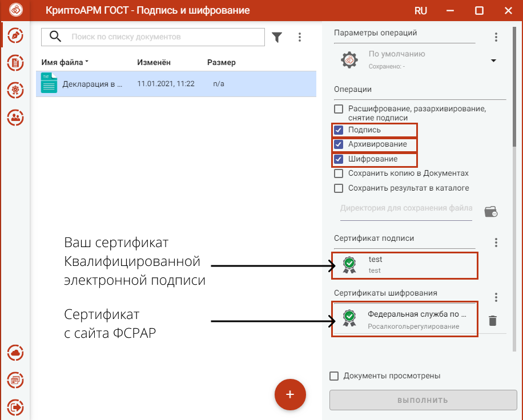Click the folder browse icon for directory
Image resolution: width=523 pixels, height=420 pixels.
pyautogui.click(x=490, y=212)
